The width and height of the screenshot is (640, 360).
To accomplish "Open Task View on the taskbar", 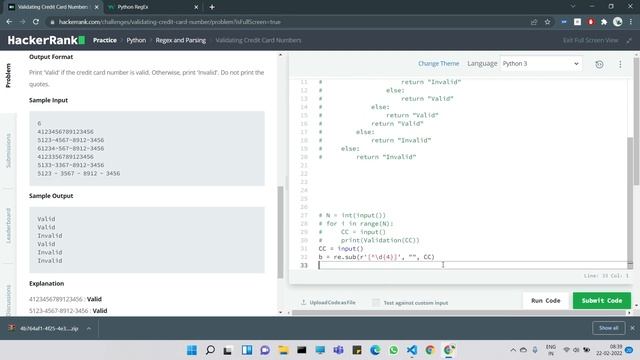I will point(228,350).
